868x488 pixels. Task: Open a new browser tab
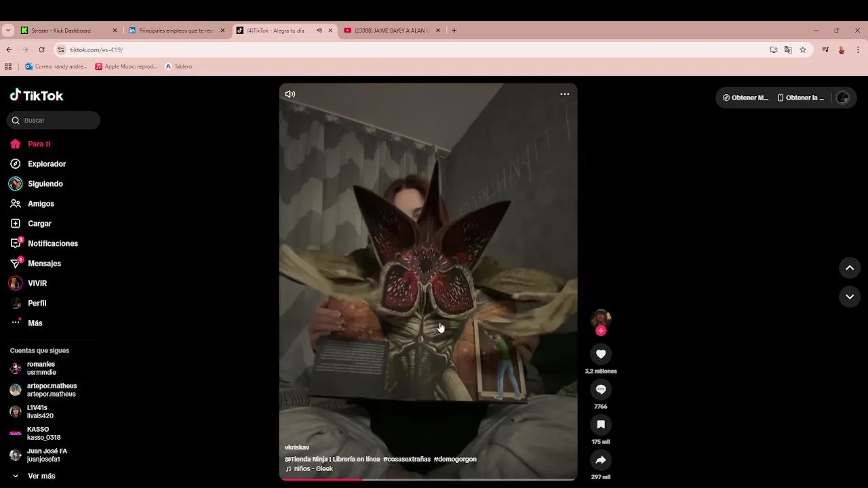[454, 30]
